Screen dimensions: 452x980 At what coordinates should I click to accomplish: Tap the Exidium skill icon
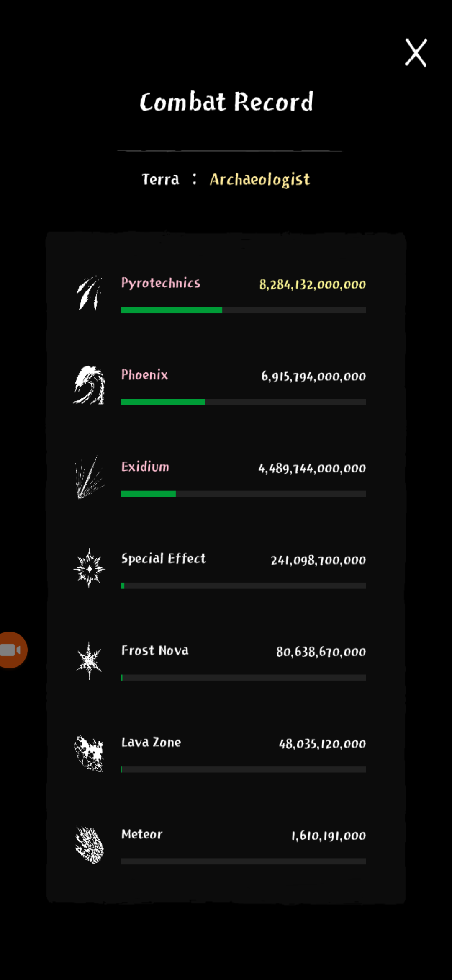click(x=89, y=477)
